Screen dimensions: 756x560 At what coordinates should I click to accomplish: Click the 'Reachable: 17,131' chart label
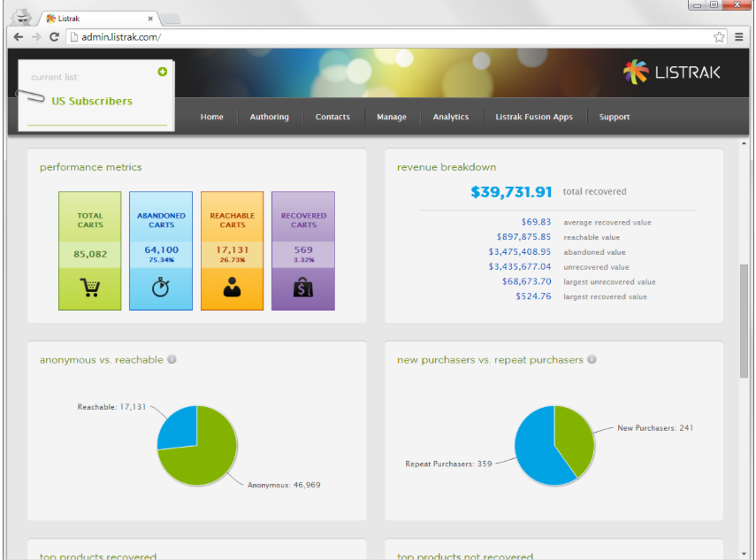point(111,407)
